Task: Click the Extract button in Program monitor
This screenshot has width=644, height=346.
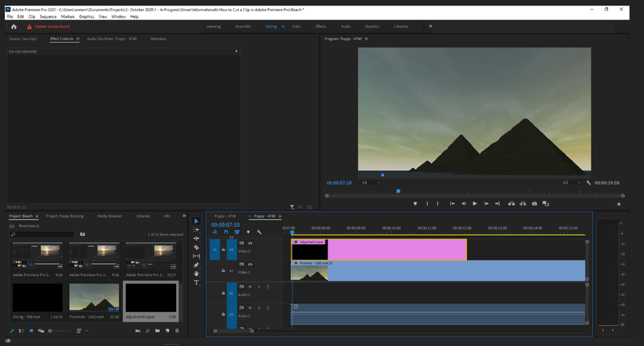Action: (x=523, y=204)
